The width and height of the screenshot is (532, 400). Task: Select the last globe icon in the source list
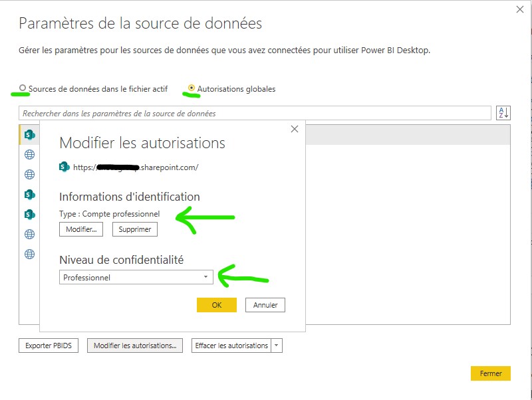(x=29, y=253)
